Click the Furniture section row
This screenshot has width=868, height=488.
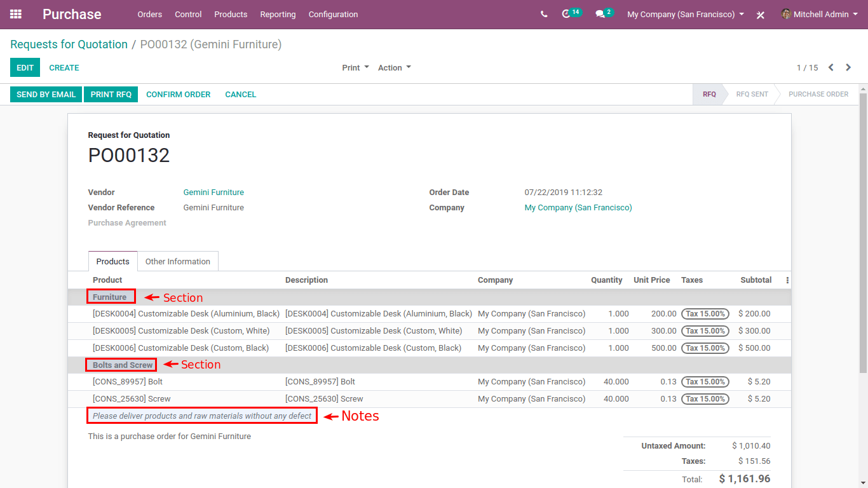pos(430,297)
